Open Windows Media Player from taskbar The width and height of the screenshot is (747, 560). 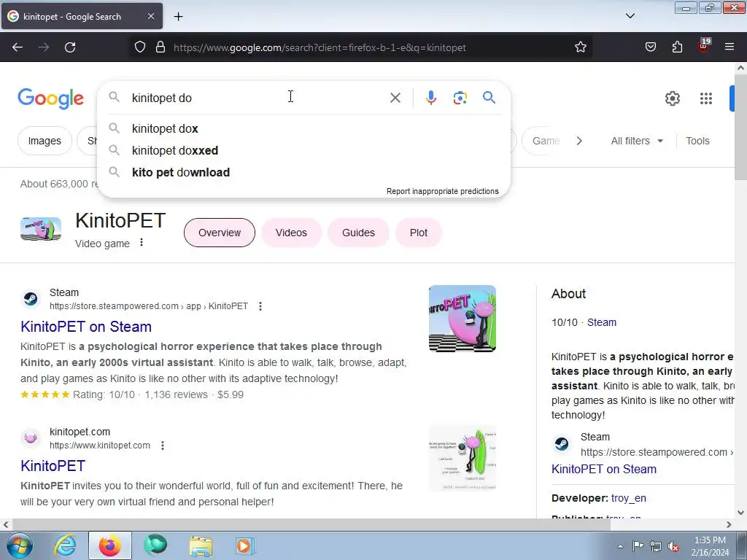tap(245, 545)
